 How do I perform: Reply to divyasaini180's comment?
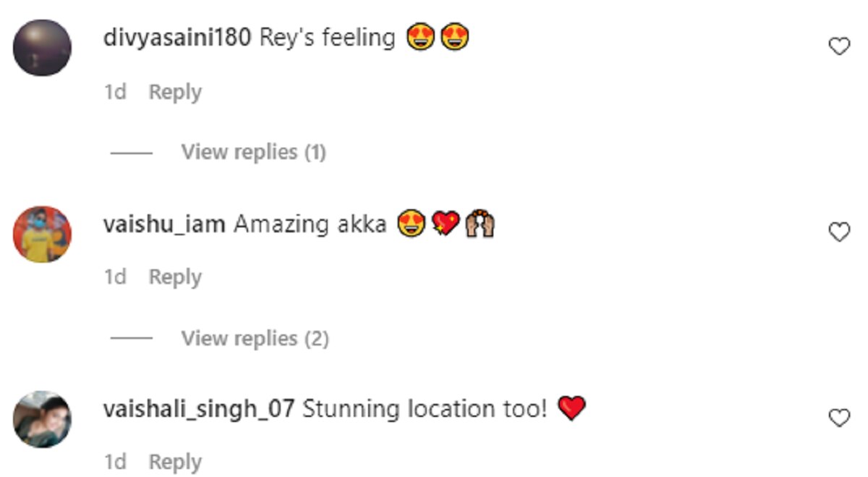175,93
